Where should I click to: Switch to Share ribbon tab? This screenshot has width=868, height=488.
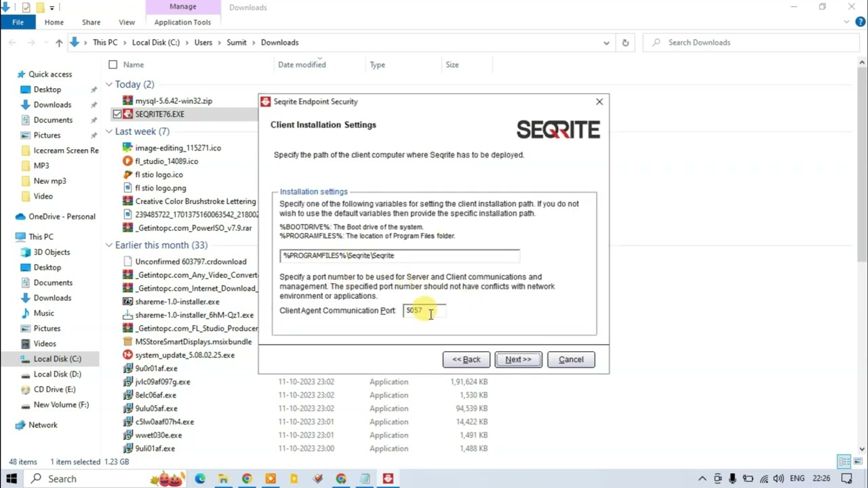(x=91, y=22)
